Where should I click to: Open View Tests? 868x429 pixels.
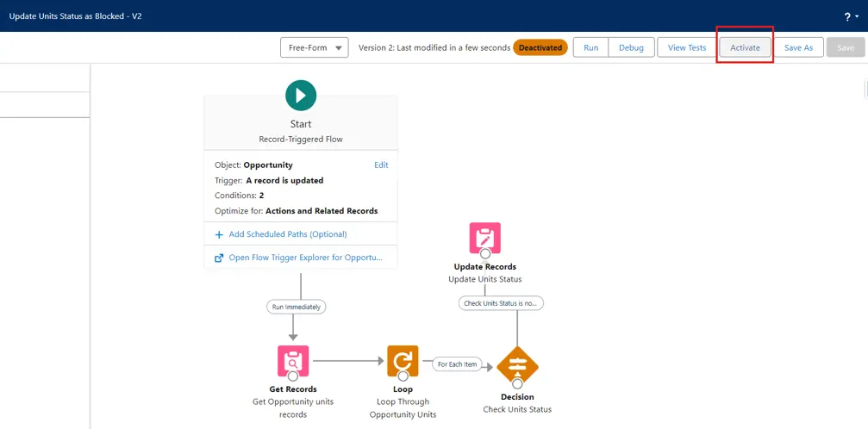687,47
